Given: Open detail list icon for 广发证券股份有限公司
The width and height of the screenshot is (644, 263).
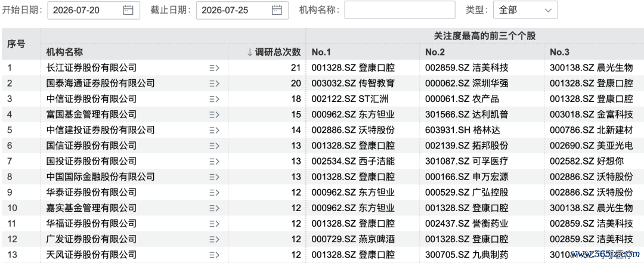Looking at the screenshot, I should coord(215,240).
